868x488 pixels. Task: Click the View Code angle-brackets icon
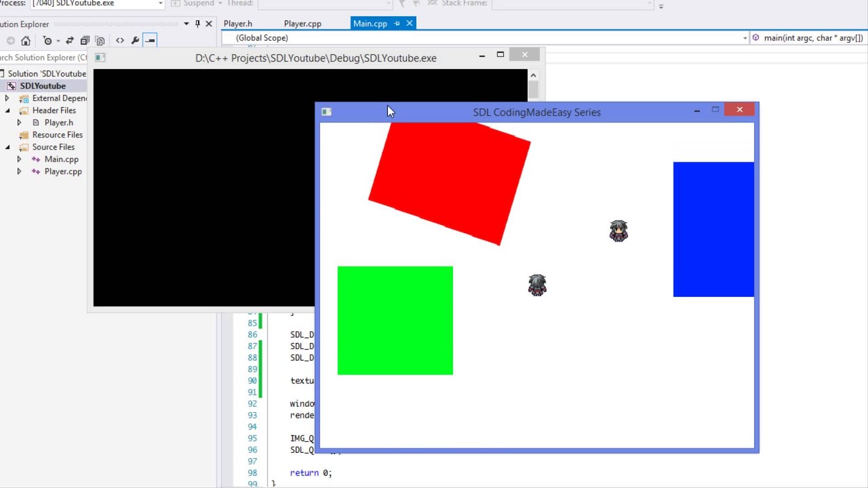click(x=120, y=41)
